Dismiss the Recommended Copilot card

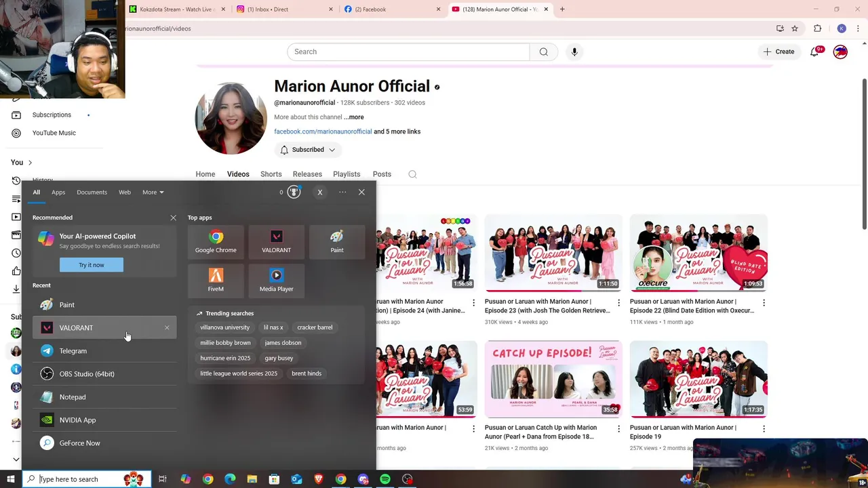[173, 218]
